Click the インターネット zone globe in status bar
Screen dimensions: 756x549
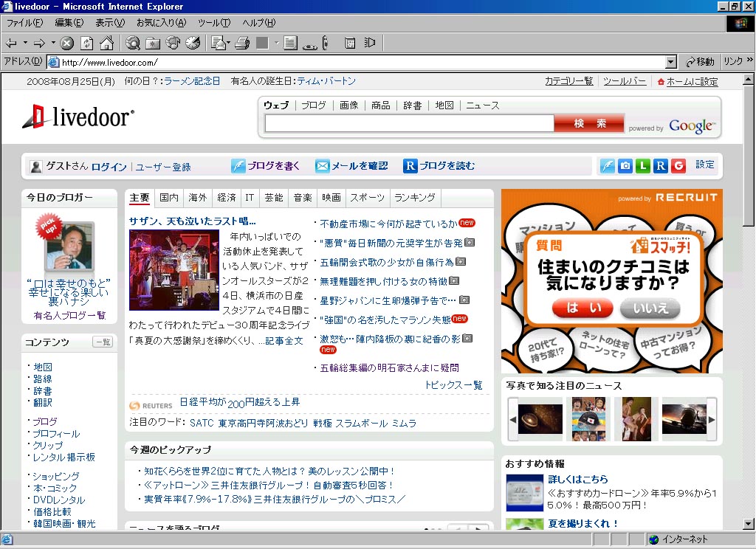coord(654,539)
